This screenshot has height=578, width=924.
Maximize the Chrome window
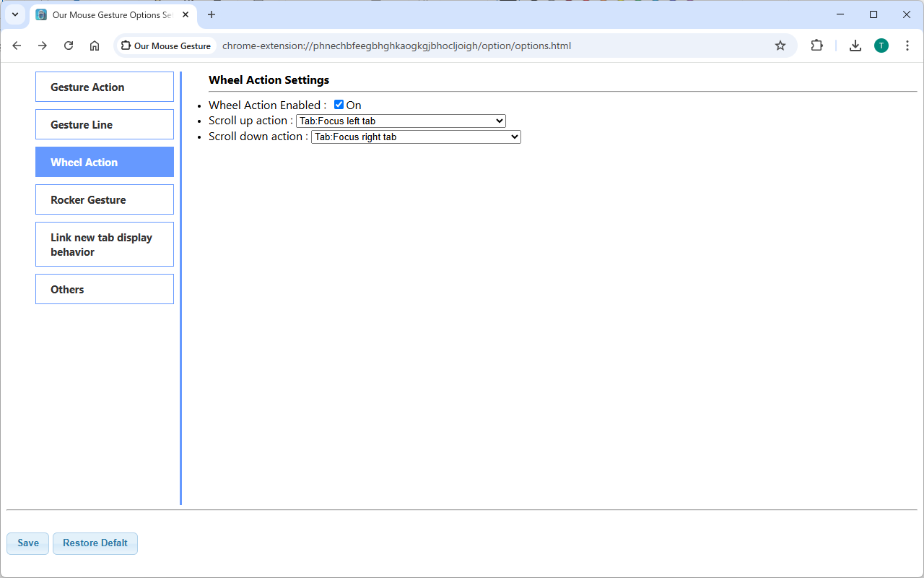[x=873, y=14]
